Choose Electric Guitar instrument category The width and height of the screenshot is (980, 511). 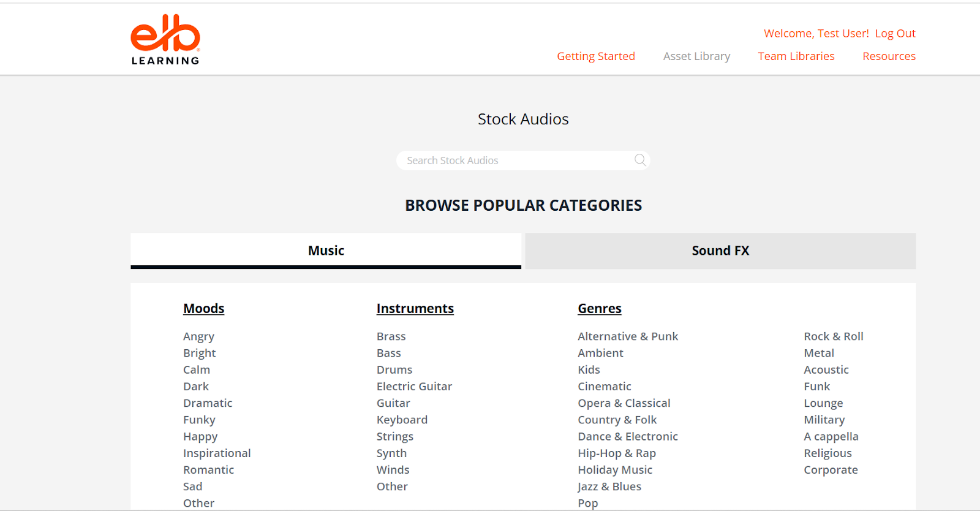(x=414, y=387)
